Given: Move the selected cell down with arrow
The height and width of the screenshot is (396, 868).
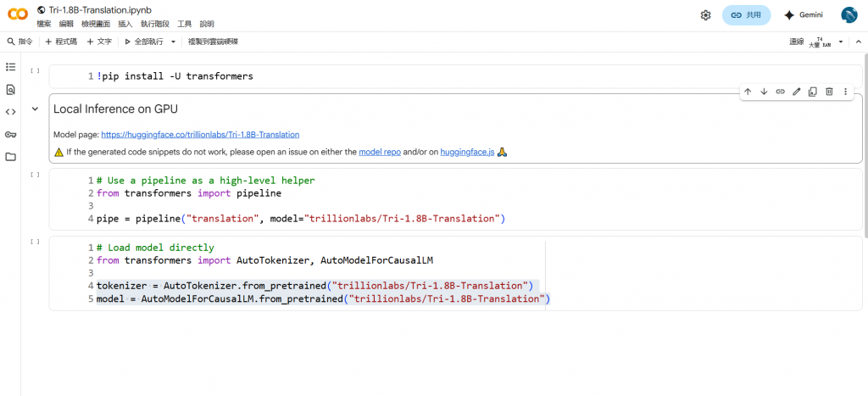Looking at the screenshot, I should [764, 92].
